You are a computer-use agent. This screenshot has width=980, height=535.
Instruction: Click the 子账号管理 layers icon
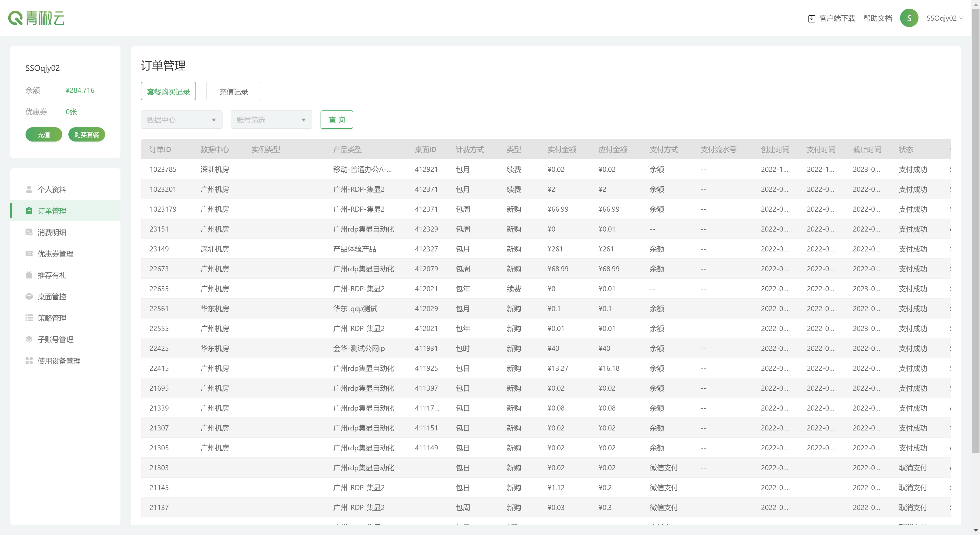point(29,339)
